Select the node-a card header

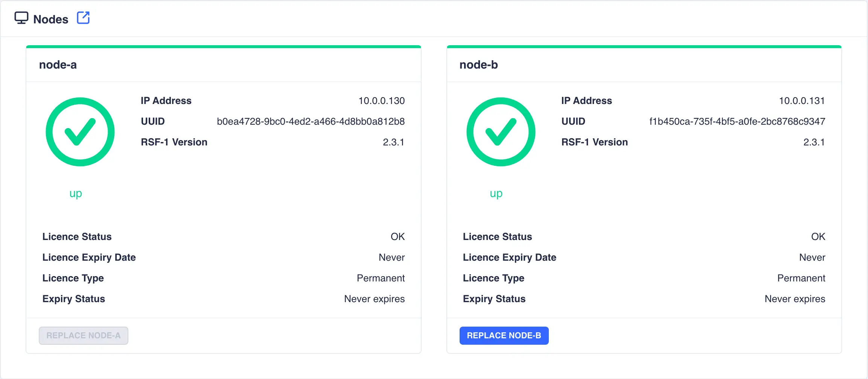(x=58, y=64)
